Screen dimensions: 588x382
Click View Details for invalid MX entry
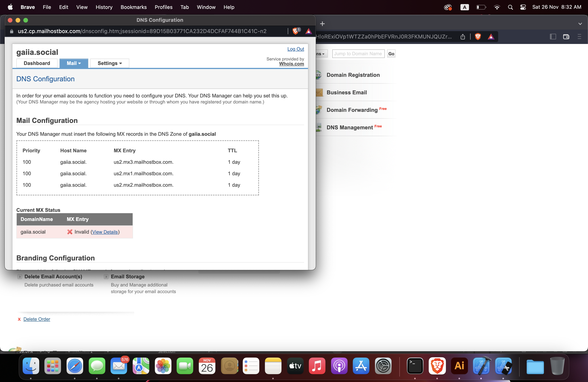105,232
